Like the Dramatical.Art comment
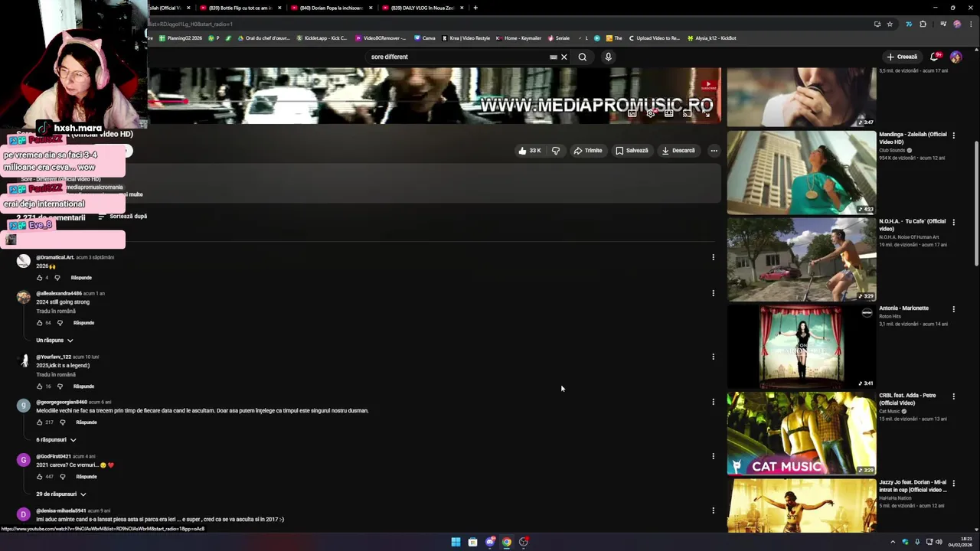 (x=40, y=278)
